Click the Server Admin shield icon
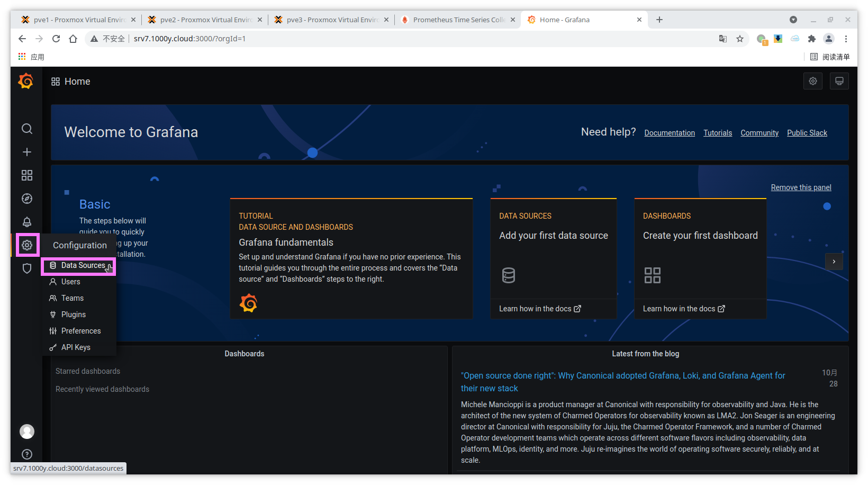Screen dimensions: 868x485 tap(27, 268)
